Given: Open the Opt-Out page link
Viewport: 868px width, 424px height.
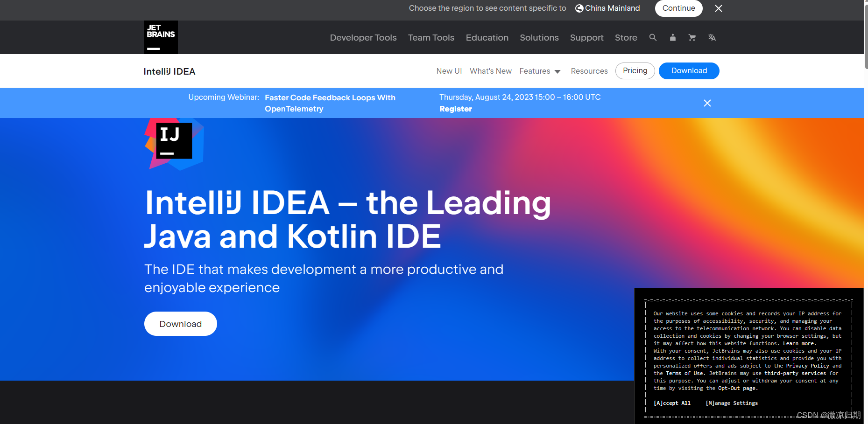Looking at the screenshot, I should 737,388.
